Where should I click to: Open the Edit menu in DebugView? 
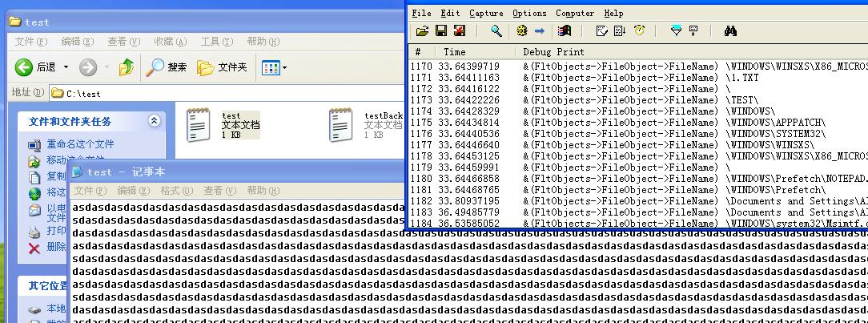point(450,13)
